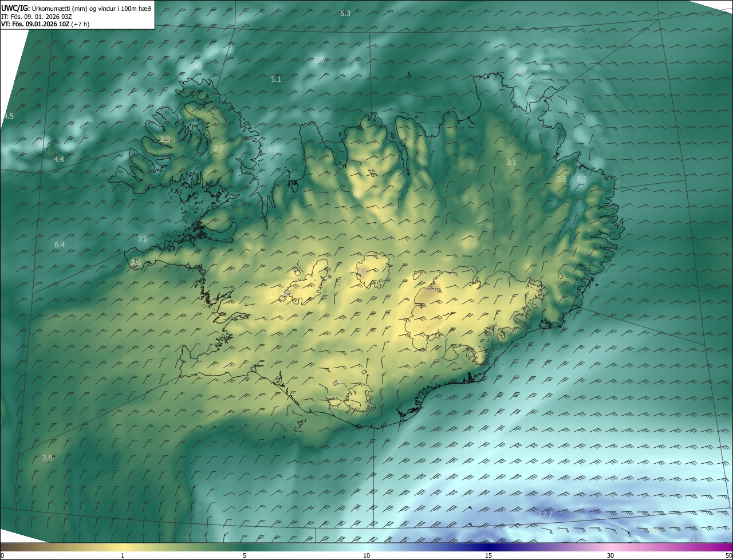Screen dimensions: 733x560
Task: Click the 8.2 value label
Action: [x=582, y=179]
